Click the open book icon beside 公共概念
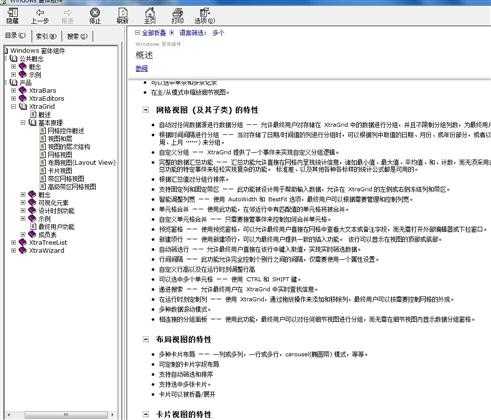This screenshot has width=491, height=420. tap(13, 59)
